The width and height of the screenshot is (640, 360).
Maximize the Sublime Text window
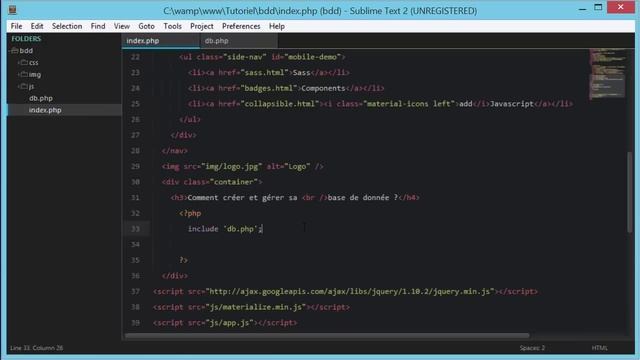tap(598, 7)
